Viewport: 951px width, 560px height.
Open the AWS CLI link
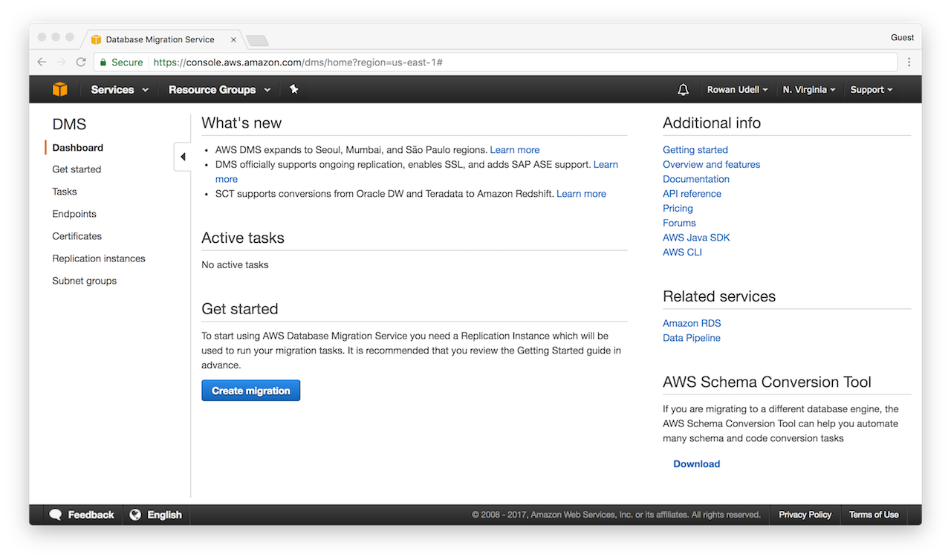coord(682,253)
